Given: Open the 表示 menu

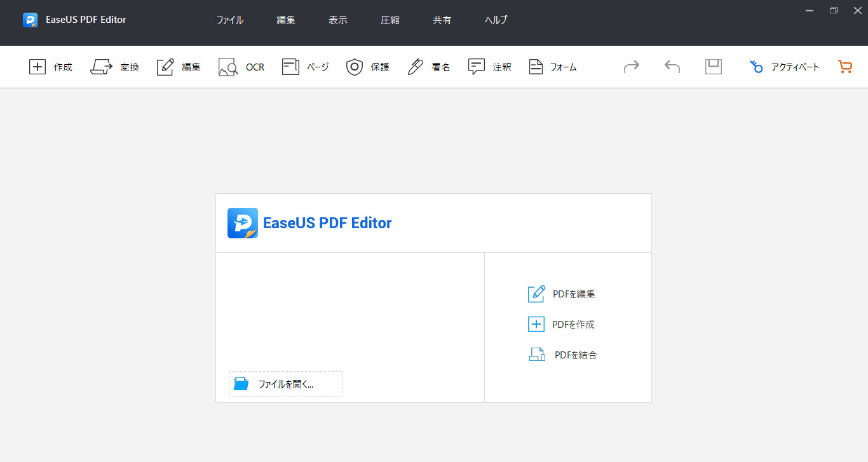Looking at the screenshot, I should click(338, 20).
